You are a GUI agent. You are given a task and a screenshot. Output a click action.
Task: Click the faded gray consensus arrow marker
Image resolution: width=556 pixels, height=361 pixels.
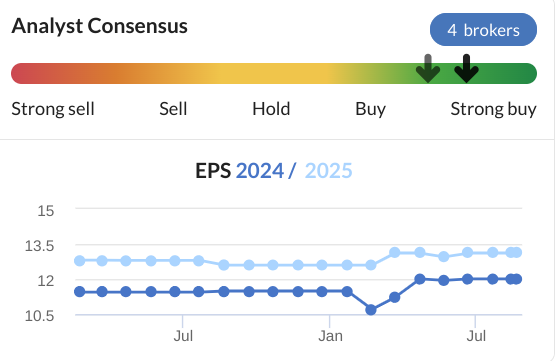coord(428,68)
